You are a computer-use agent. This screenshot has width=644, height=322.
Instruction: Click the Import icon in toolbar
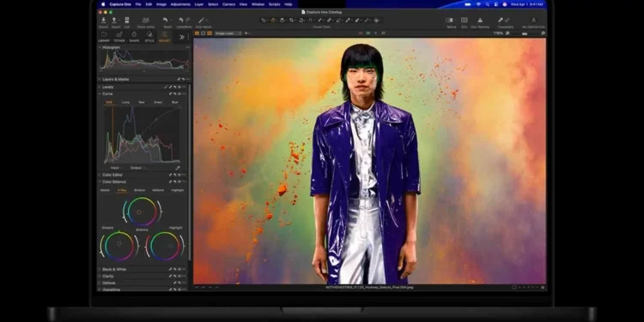click(x=103, y=20)
